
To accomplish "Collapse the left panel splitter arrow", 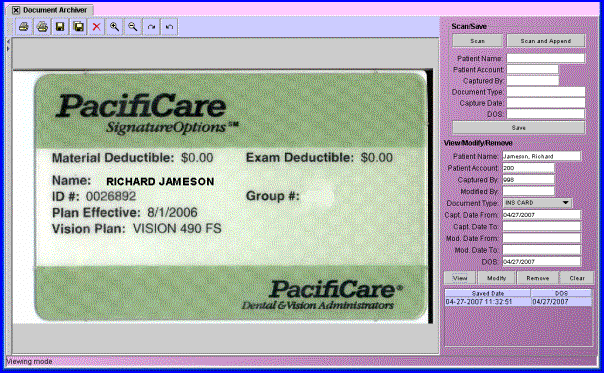I will 8,41.
